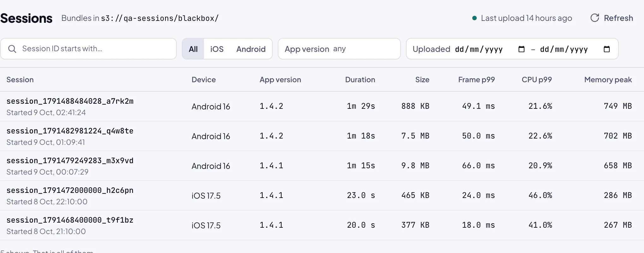The height and width of the screenshot is (253, 644).
Task: Filter sessions by Android
Action: pos(251,49)
